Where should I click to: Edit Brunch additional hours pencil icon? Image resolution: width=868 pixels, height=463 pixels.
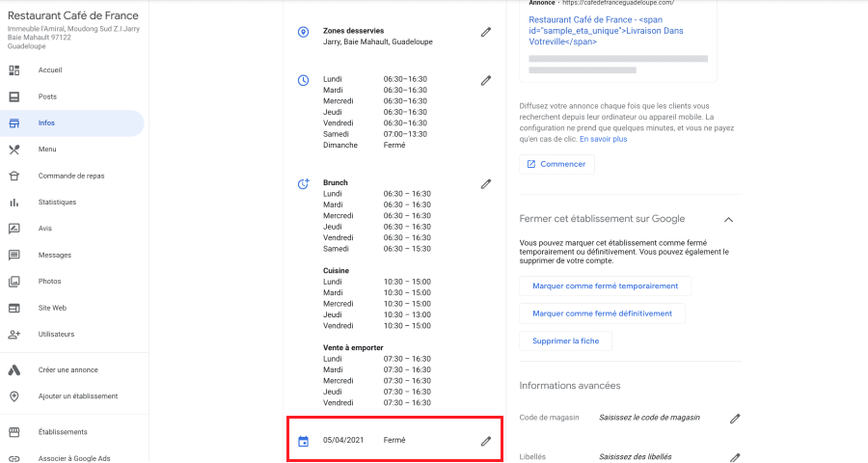pyautogui.click(x=485, y=184)
